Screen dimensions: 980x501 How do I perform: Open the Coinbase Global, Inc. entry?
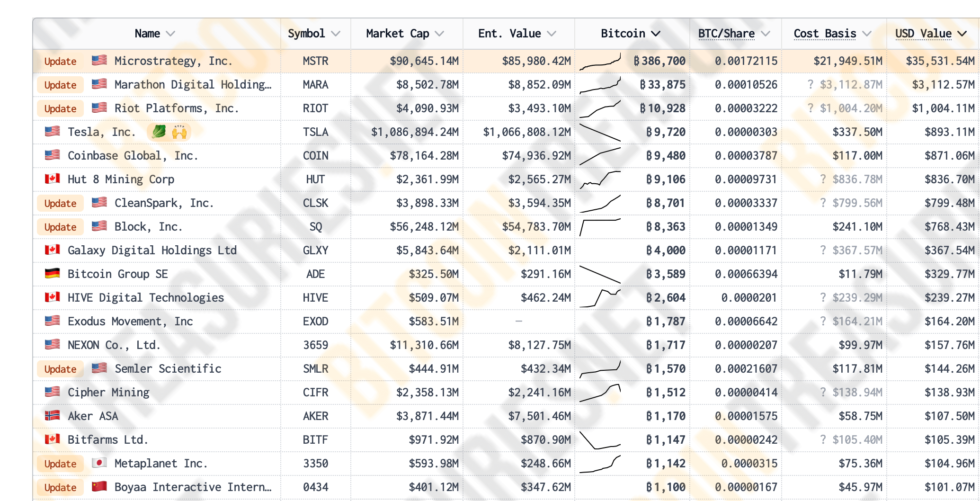(x=133, y=156)
